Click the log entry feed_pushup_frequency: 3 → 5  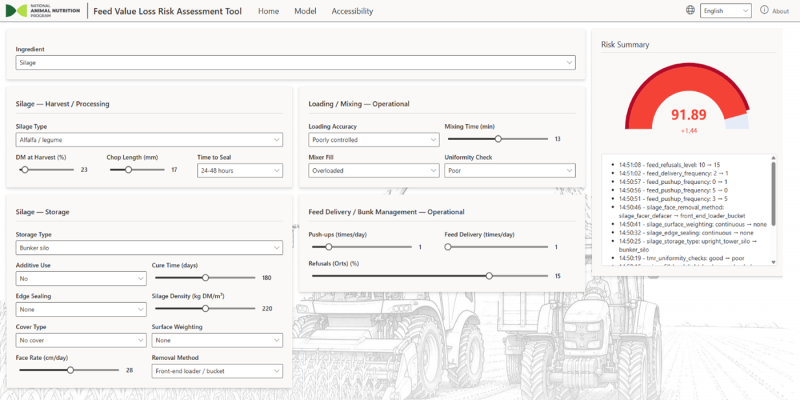pos(673,198)
